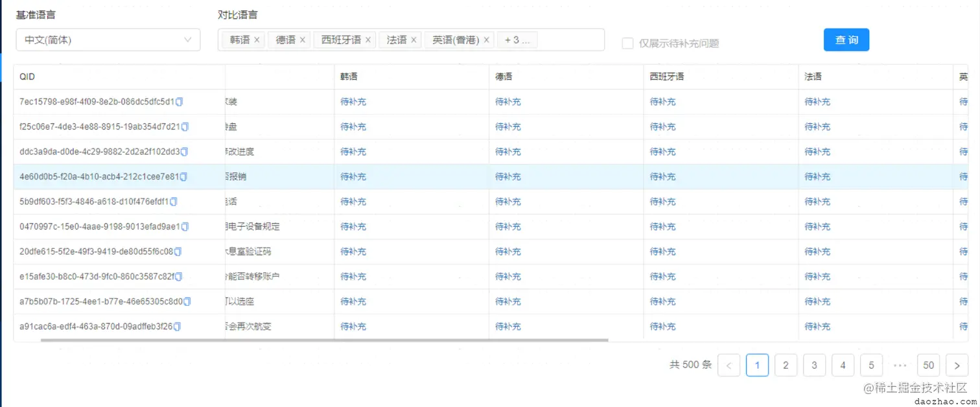Viewport: 980px width, 407px height.
Task: Go to page 2
Action: click(x=786, y=365)
